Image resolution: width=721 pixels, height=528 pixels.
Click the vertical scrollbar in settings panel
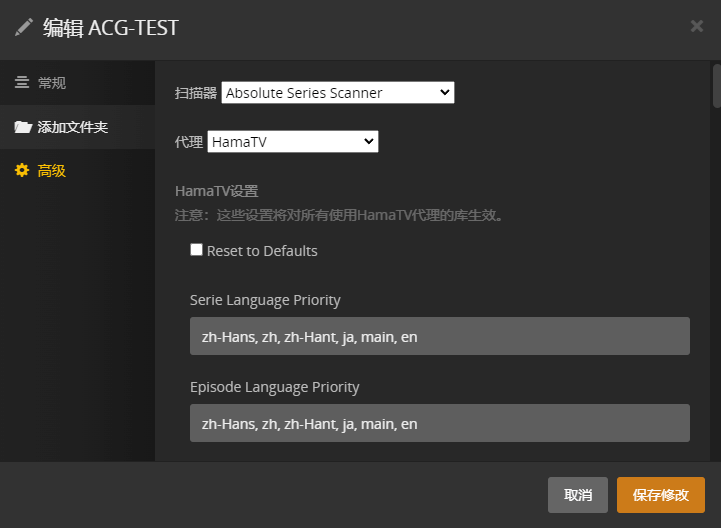click(716, 85)
